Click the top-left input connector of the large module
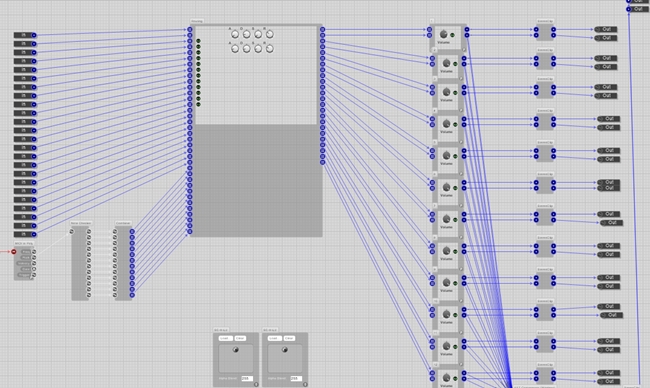Viewport: 650px width, 388px height. tap(190, 29)
